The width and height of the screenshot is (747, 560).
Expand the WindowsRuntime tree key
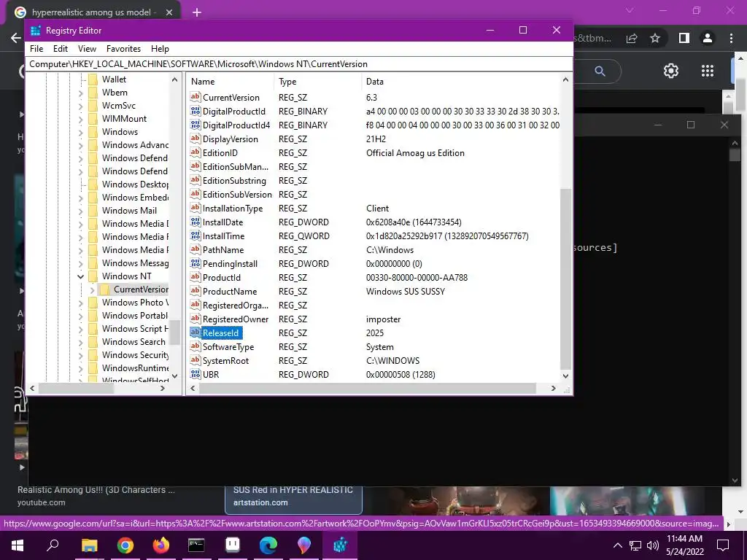(80, 368)
